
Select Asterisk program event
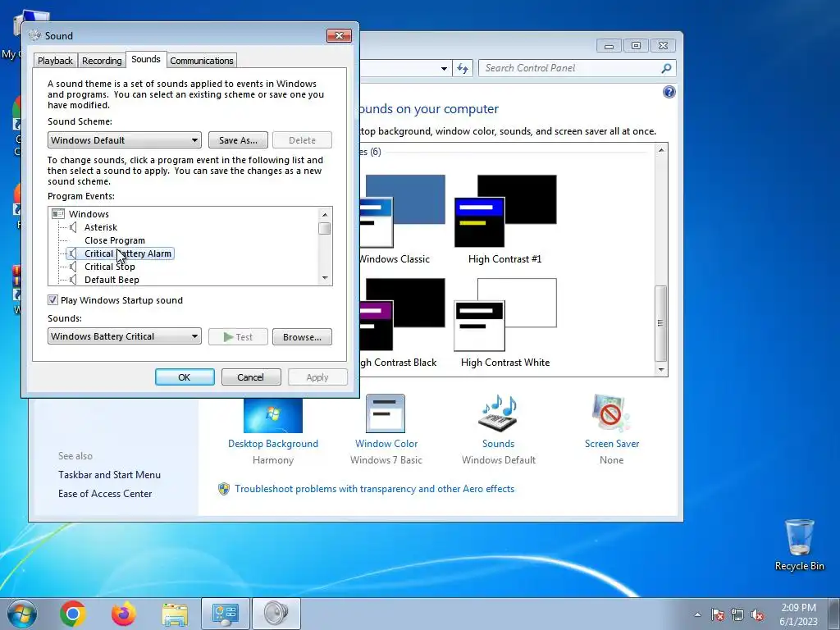click(x=101, y=227)
